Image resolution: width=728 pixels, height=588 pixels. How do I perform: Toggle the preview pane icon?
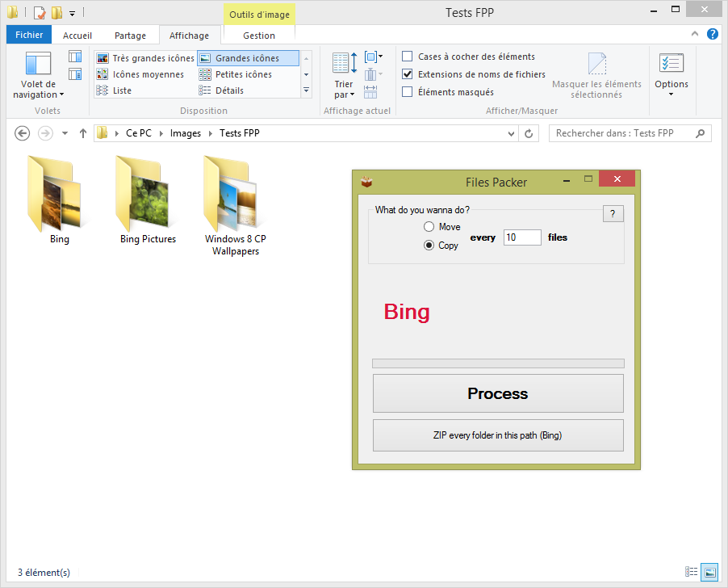[x=75, y=57]
